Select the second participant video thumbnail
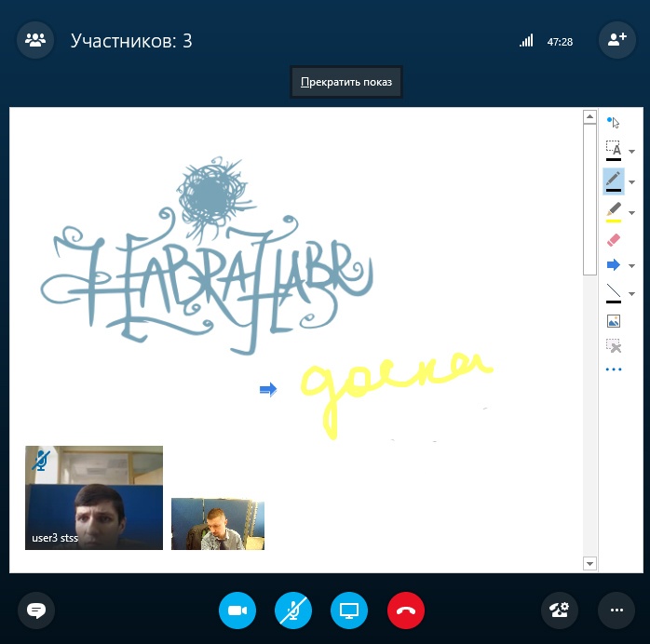This screenshot has height=644, width=650. (x=218, y=524)
